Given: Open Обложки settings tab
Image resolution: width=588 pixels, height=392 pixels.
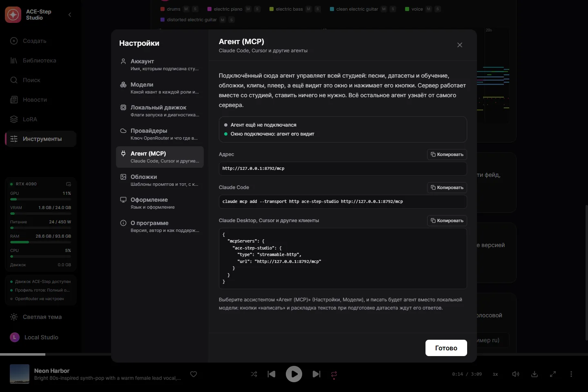Looking at the screenshot, I should coord(160,180).
